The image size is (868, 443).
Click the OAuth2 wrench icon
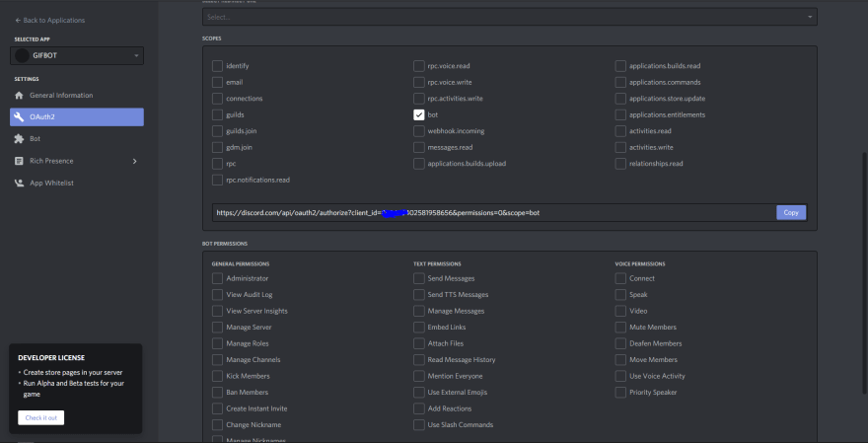[x=20, y=116]
